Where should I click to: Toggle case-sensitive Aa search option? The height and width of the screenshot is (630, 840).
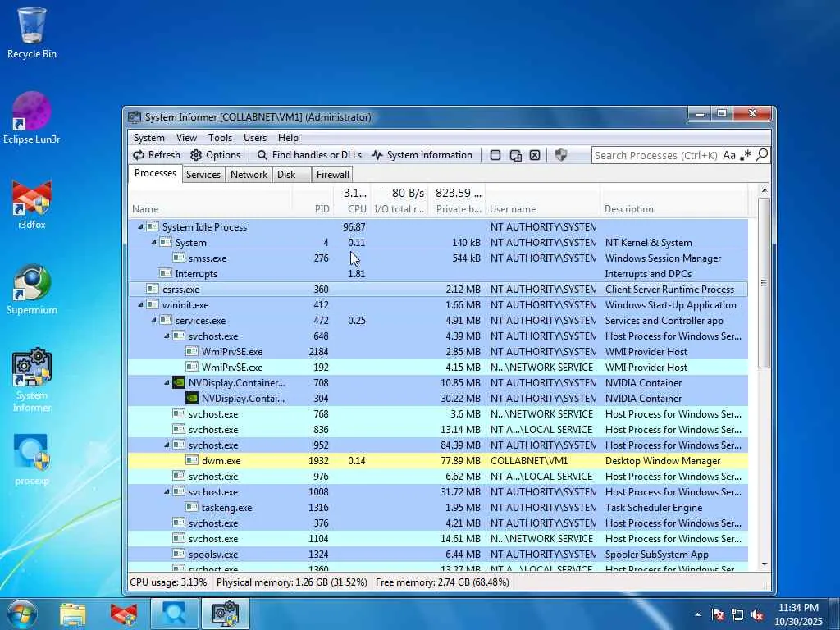729,155
